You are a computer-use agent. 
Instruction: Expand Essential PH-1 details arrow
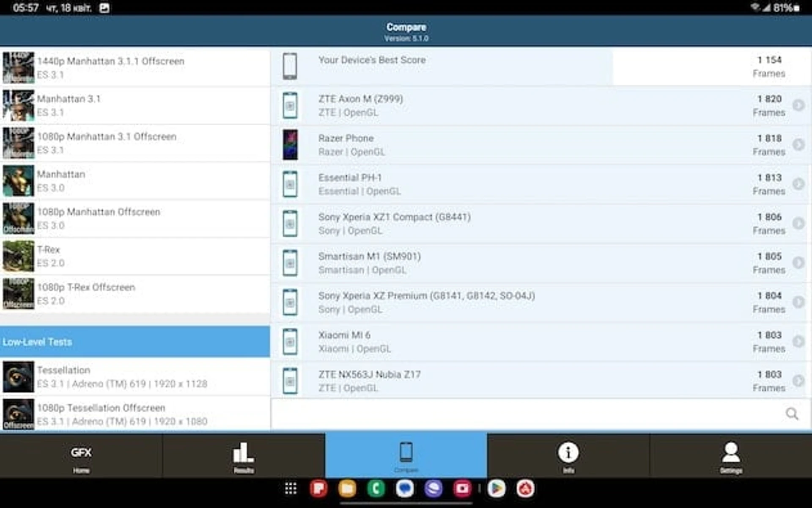798,184
